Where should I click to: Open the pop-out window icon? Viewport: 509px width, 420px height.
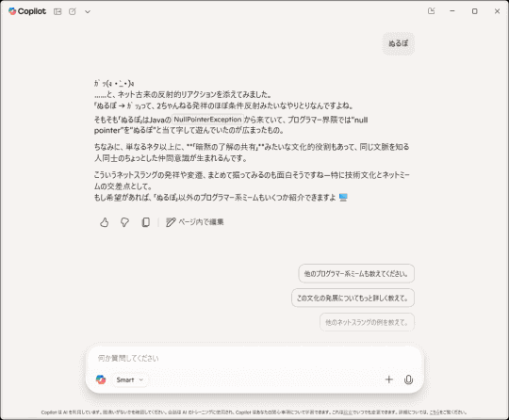point(431,11)
